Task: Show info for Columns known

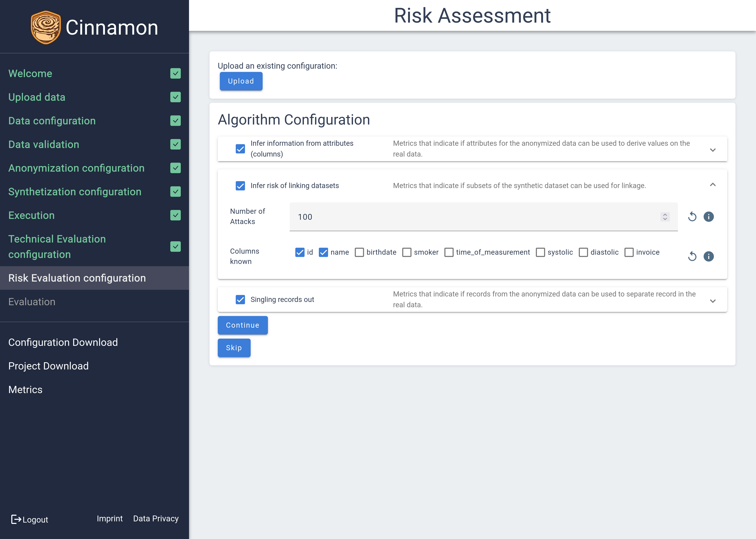Action: (709, 256)
